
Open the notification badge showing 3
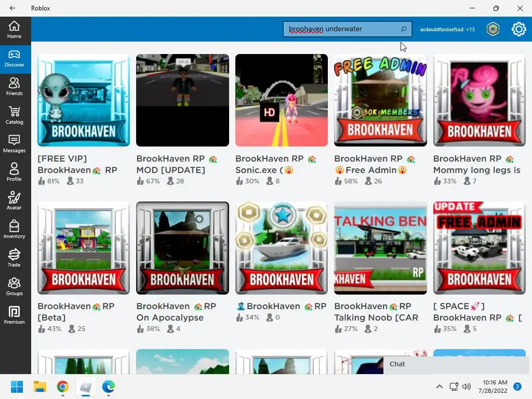(x=517, y=387)
